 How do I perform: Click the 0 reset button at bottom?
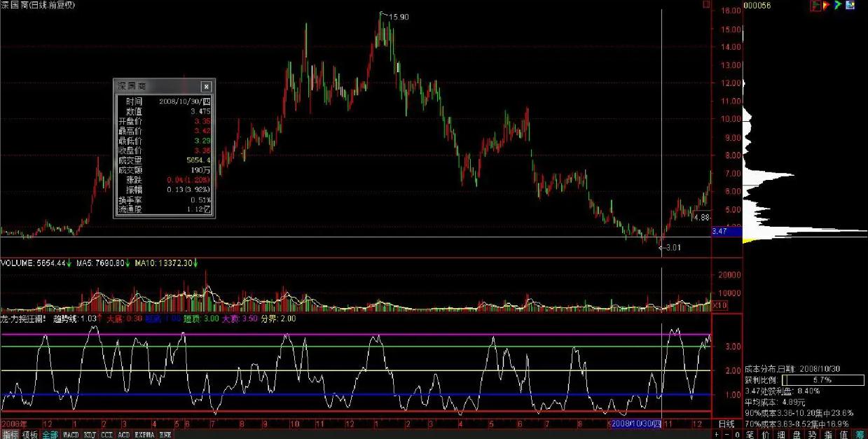point(736,435)
